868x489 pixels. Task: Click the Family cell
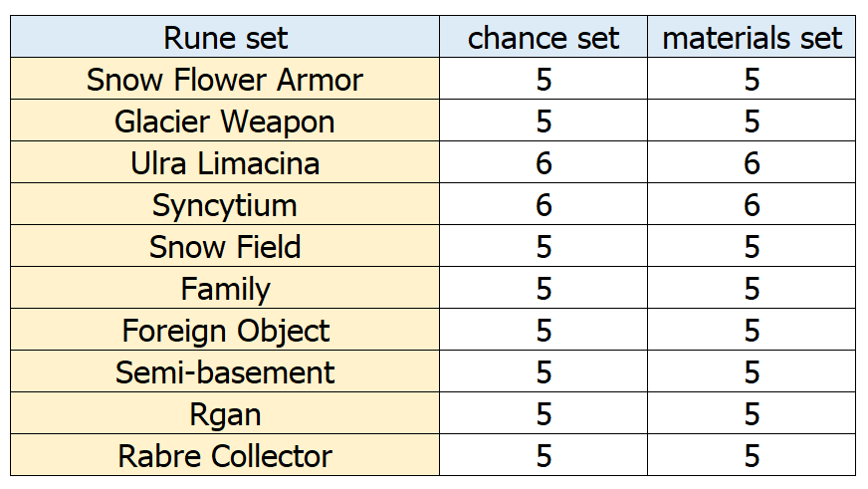click(225, 288)
